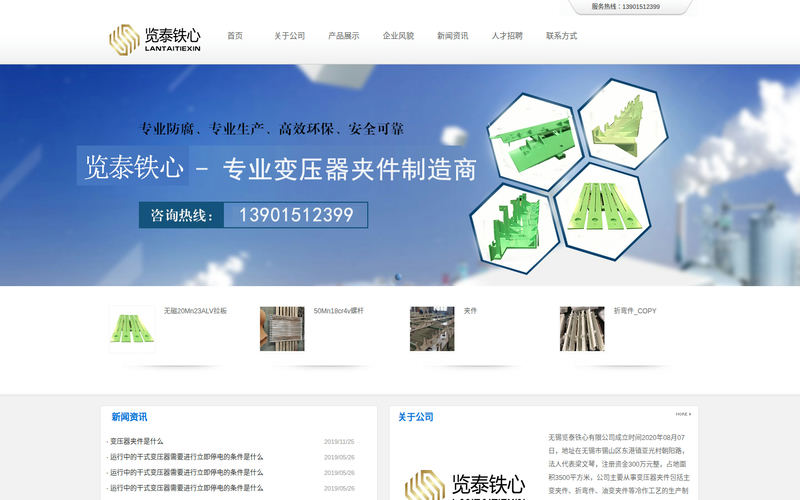Select 企业风貌 in the navigation bar
800x500 pixels.
pos(398,36)
